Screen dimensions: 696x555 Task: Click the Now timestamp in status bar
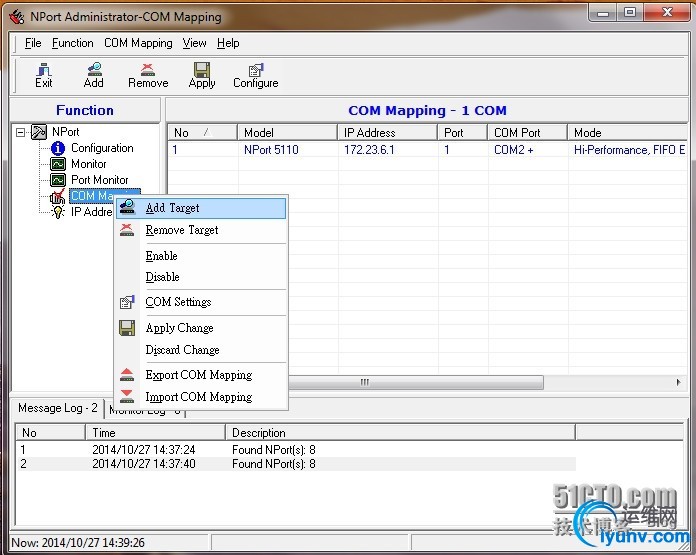pyautogui.click(x=78, y=543)
